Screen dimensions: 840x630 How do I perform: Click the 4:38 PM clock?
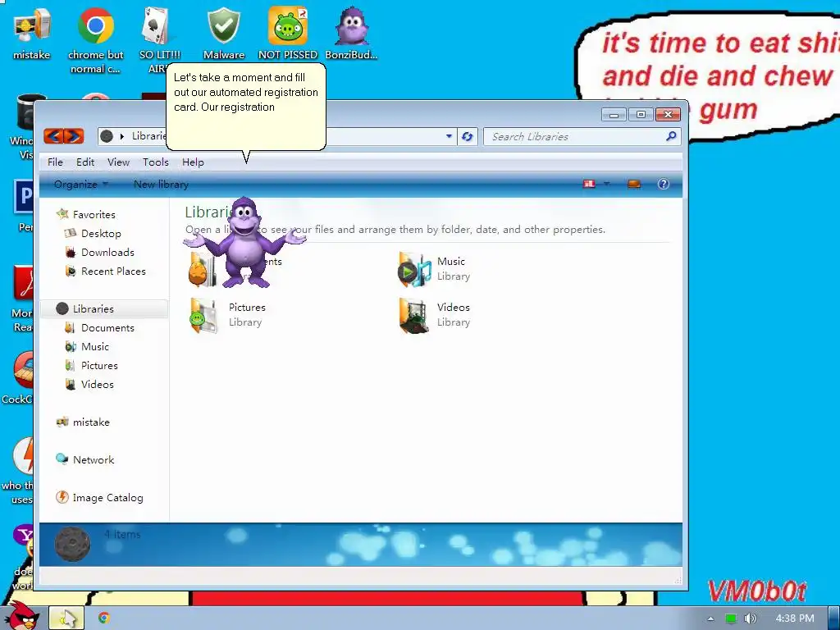[794, 619]
